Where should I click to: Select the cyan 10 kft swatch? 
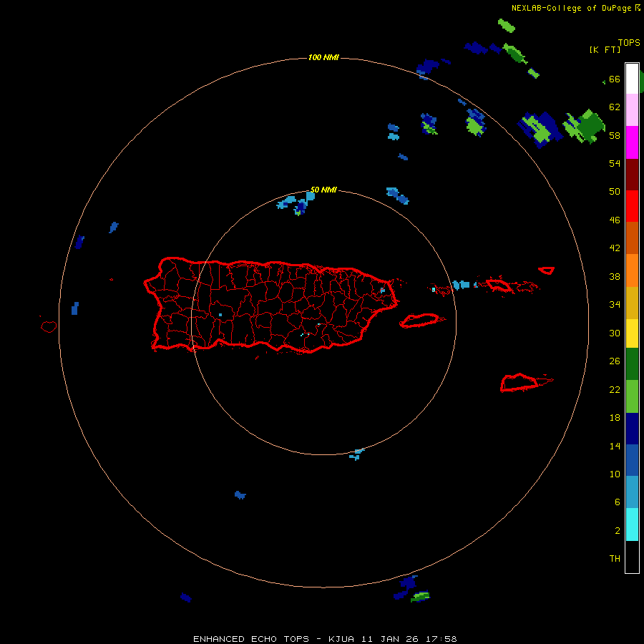pyautogui.click(x=632, y=525)
